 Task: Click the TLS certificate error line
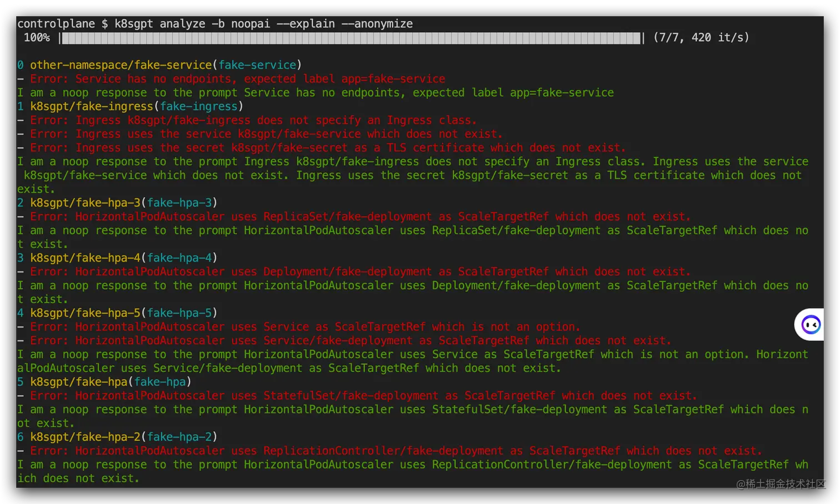(322, 147)
